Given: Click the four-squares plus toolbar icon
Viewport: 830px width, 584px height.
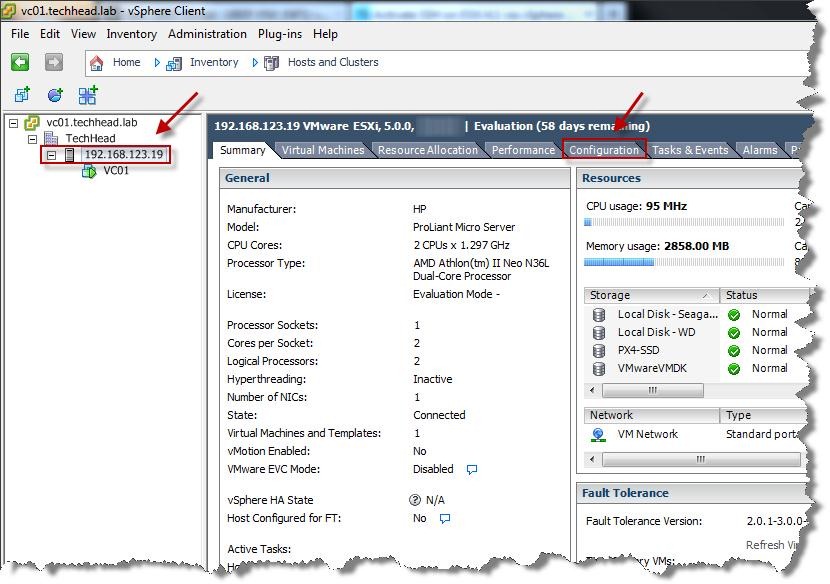Looking at the screenshot, I should [88, 96].
